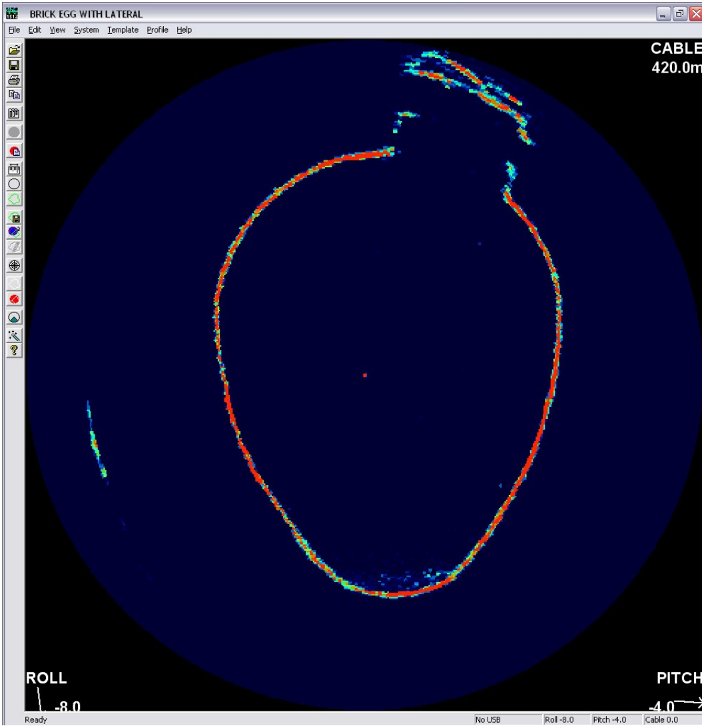Select the green outline profile shape tool

click(15, 198)
